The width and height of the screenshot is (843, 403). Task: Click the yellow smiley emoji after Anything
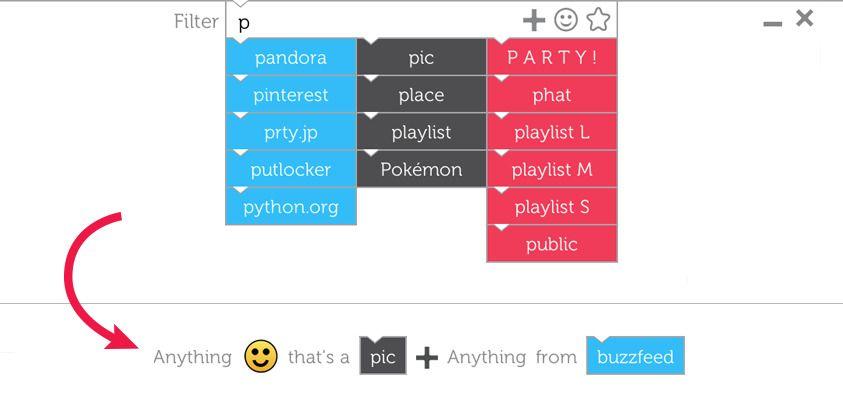click(261, 356)
